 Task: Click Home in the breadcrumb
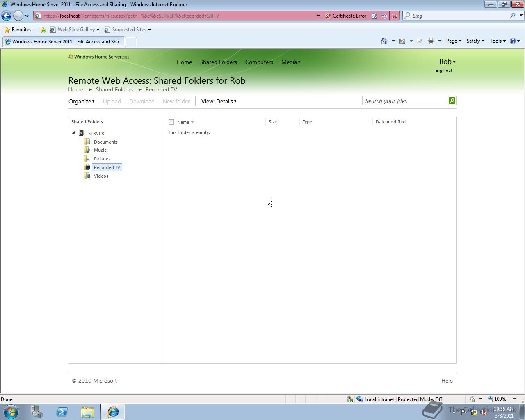(x=75, y=89)
